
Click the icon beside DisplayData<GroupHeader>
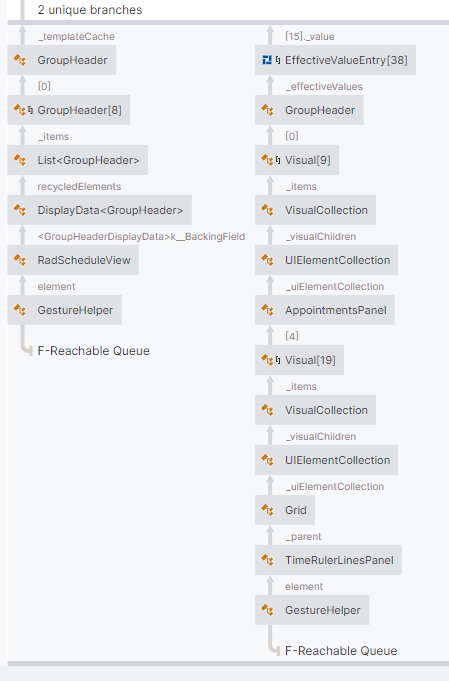click(x=20, y=210)
